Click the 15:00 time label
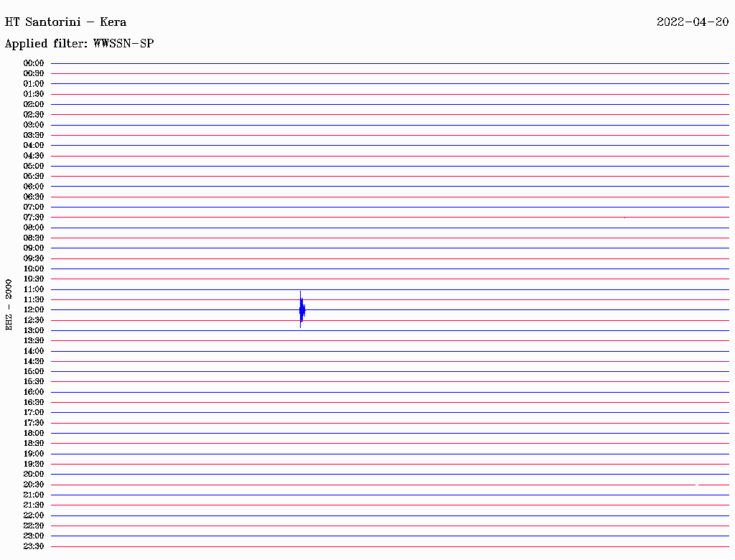735x560 pixels. 34,371
